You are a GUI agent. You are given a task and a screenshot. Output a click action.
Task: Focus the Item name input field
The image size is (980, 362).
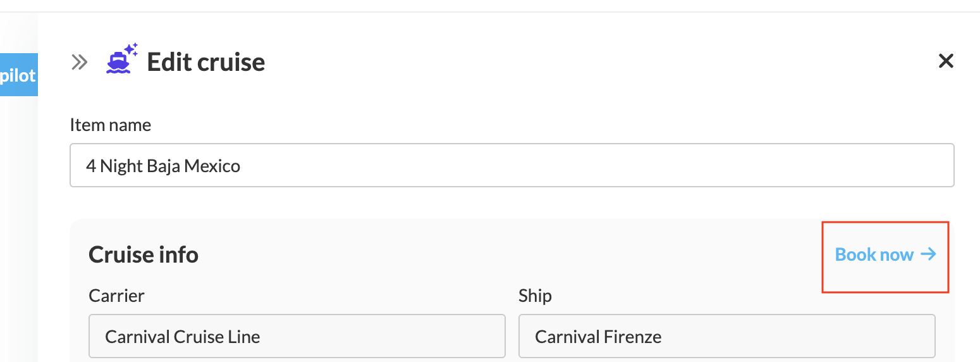511,166
